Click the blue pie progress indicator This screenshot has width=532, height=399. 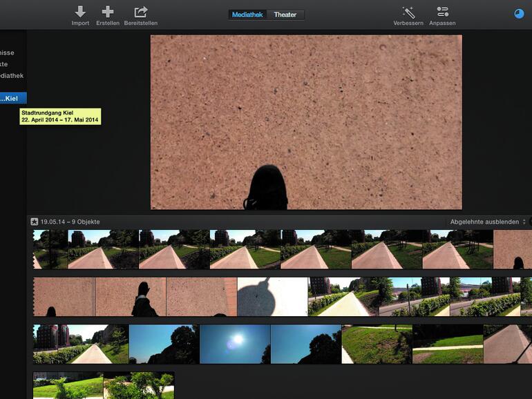pyautogui.click(x=520, y=14)
